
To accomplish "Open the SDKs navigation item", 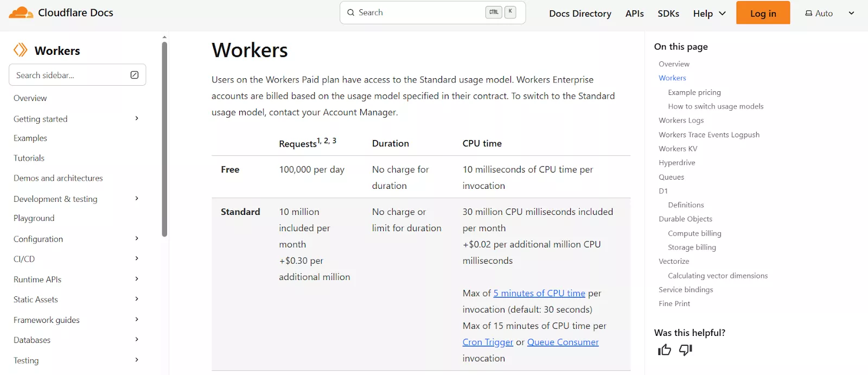I will (668, 14).
